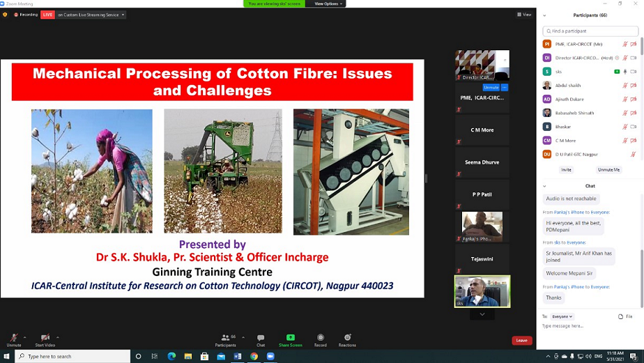Collapse the Participants panel header chevron
The image size is (644, 363).
point(544,15)
